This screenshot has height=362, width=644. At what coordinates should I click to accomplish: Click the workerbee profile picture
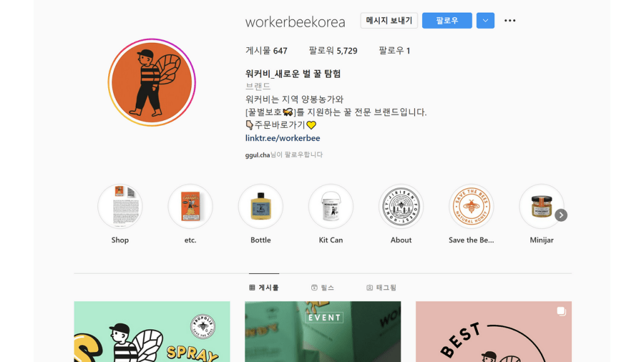pyautogui.click(x=152, y=82)
